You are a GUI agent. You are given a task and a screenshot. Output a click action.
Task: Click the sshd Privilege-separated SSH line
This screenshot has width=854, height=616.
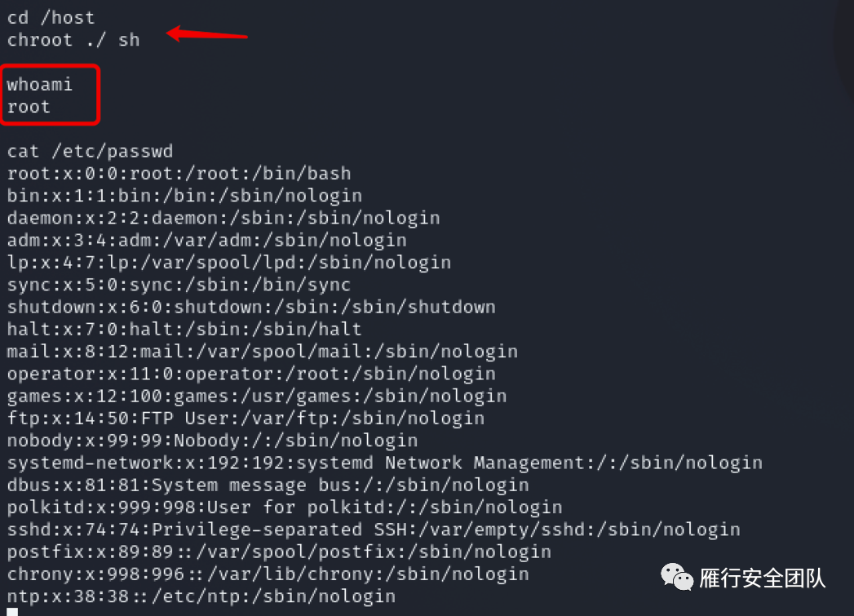(x=374, y=530)
